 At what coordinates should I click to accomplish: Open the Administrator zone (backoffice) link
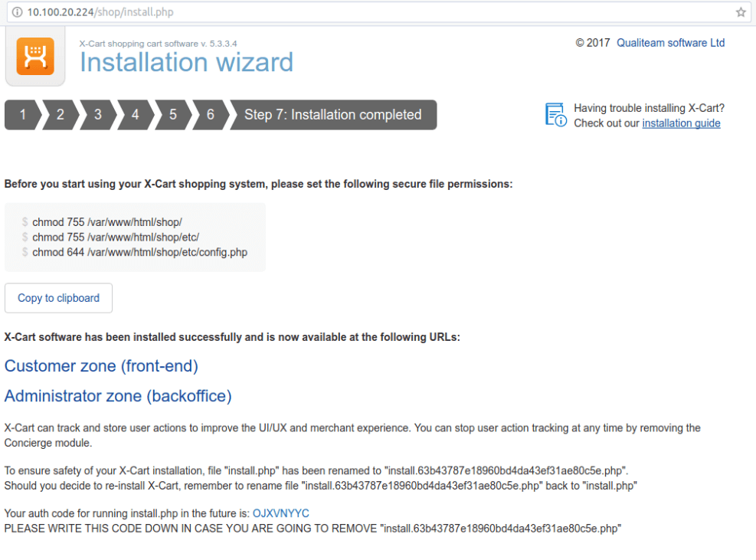pos(118,396)
